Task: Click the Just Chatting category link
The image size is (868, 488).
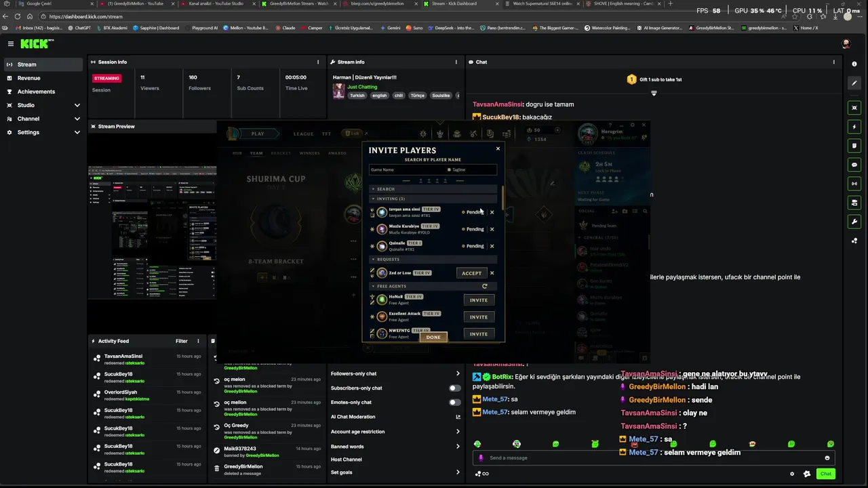Action: pos(362,87)
